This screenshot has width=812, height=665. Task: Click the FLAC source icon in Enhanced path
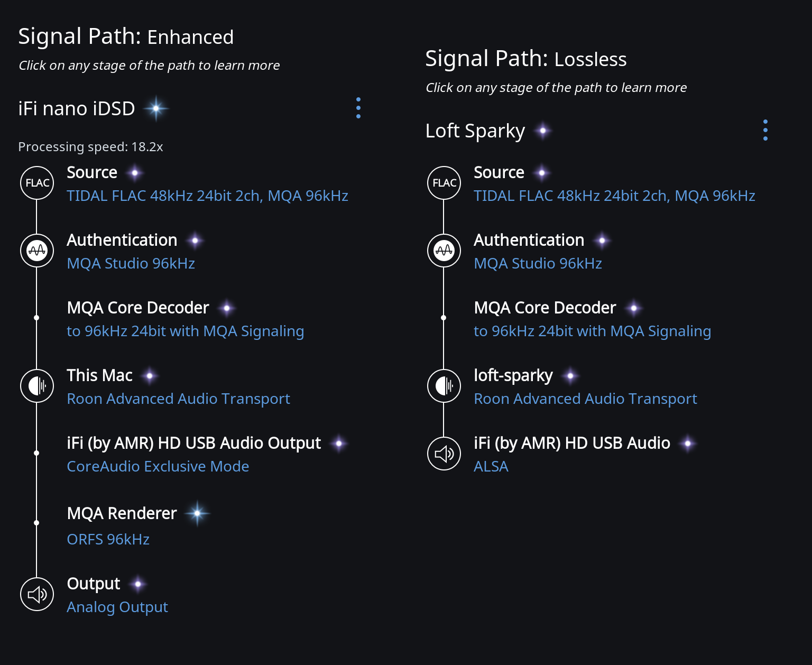click(37, 183)
